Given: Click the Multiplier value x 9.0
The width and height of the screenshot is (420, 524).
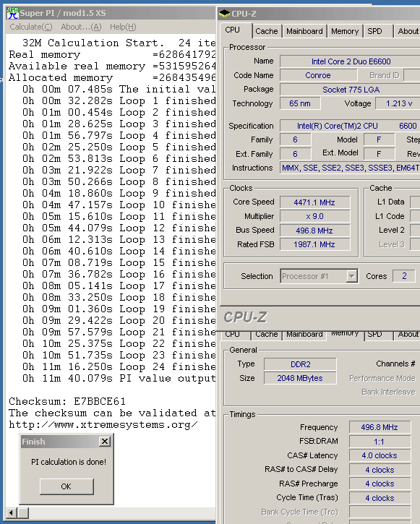Looking at the screenshot, I should [314, 217].
